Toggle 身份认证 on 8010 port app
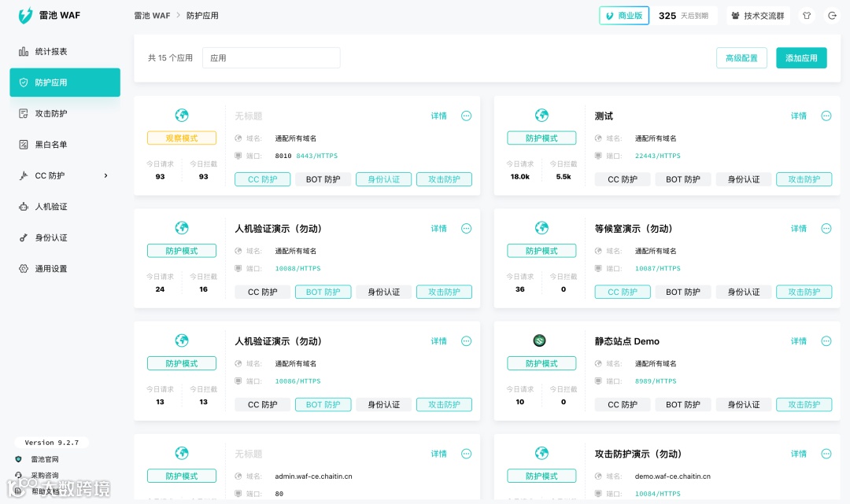850x504 pixels. (x=384, y=179)
